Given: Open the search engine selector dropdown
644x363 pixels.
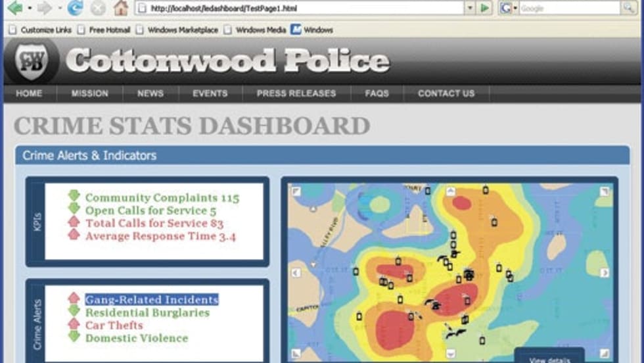Looking at the screenshot, I should click(x=515, y=9).
